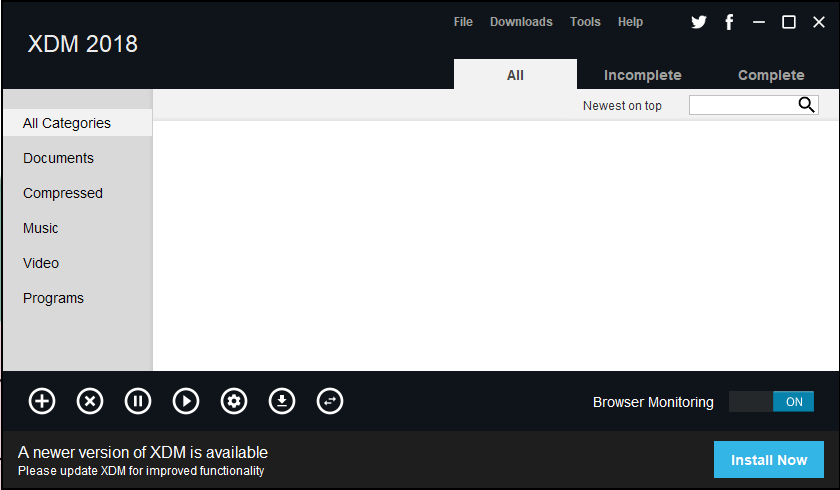This screenshot has height=490, width=840.
Task: Click the search magnifier icon
Action: click(x=806, y=105)
